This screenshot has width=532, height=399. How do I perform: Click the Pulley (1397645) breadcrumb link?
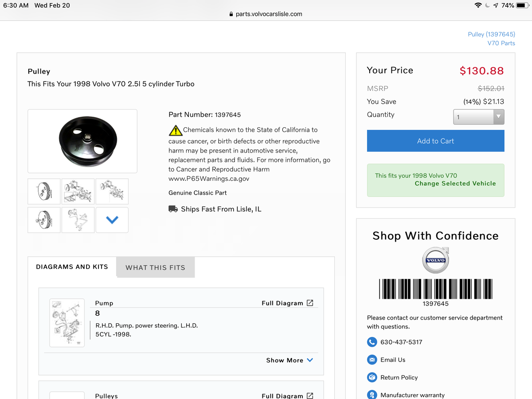click(x=491, y=34)
